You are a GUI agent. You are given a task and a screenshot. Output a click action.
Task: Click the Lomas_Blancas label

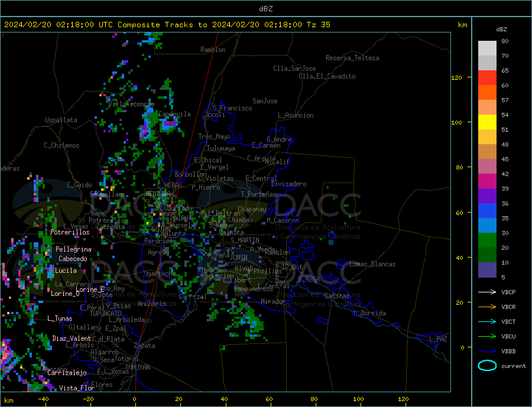coord(372,264)
